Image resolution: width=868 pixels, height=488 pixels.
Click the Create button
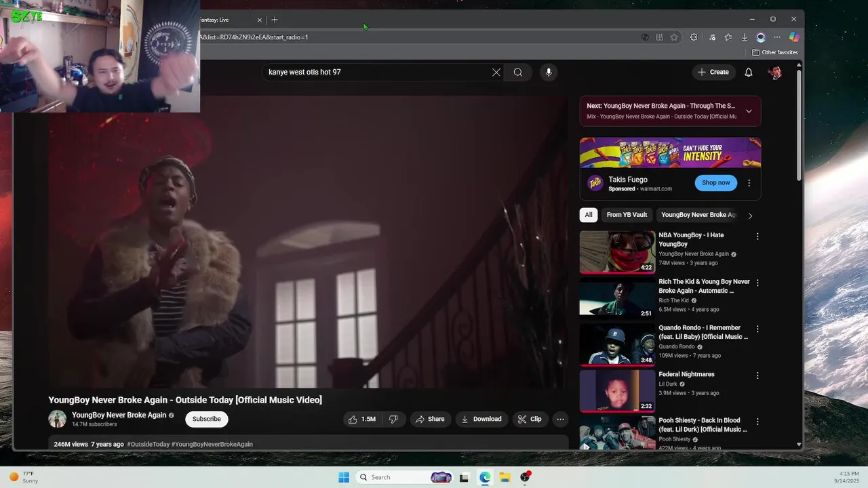point(713,72)
